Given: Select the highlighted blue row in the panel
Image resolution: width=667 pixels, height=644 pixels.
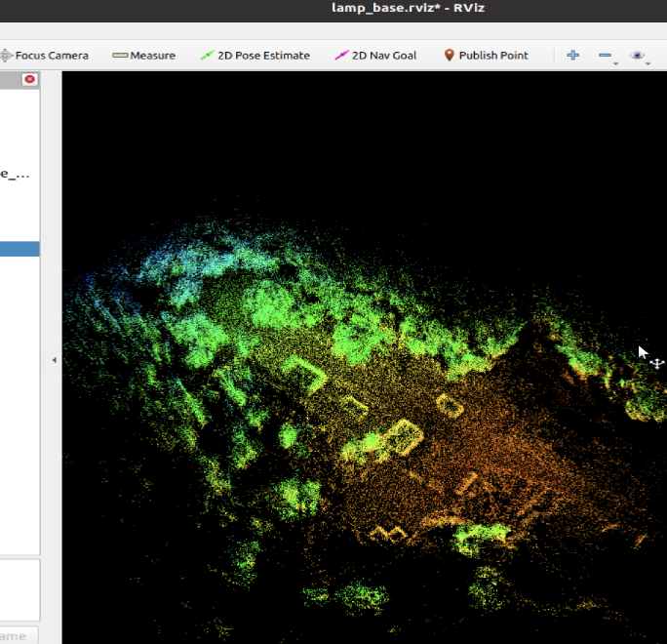Looking at the screenshot, I should 20,249.
